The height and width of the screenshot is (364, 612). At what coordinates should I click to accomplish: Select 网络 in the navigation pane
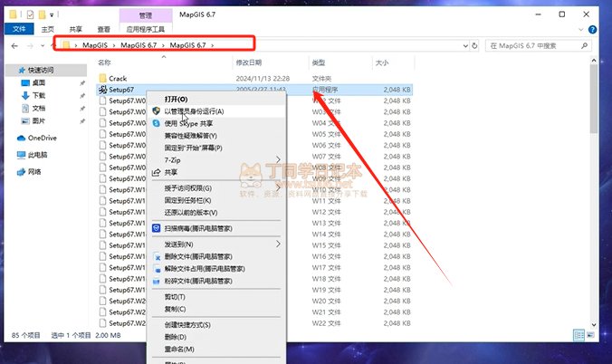coord(34,171)
